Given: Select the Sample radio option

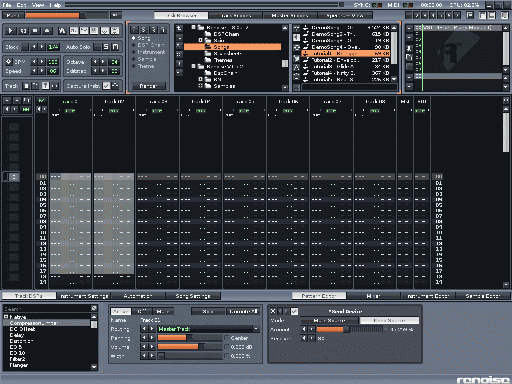Looking at the screenshot, I should point(144,59).
